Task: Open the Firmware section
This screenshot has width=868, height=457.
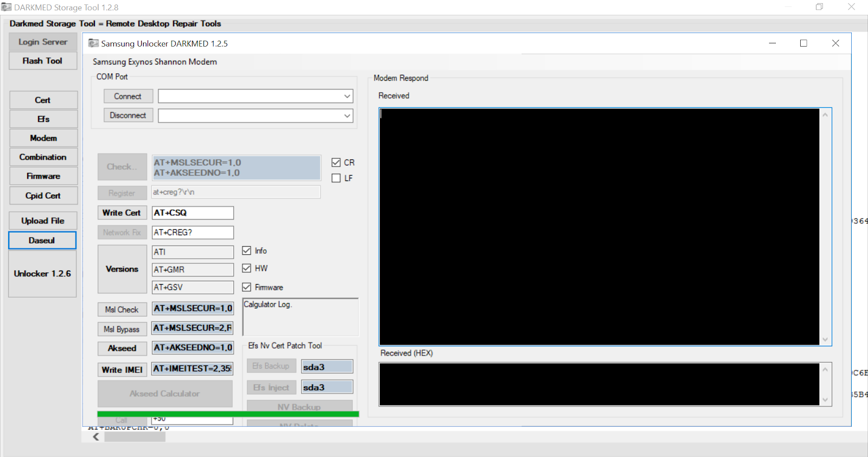Action: (x=43, y=176)
